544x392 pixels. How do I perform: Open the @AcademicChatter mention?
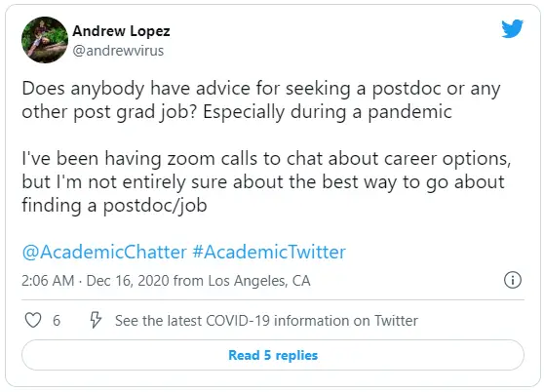click(x=104, y=252)
